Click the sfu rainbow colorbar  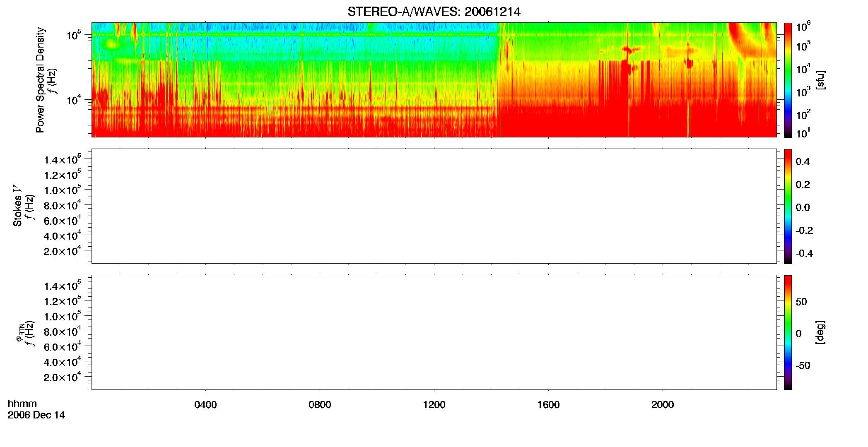coord(788,80)
